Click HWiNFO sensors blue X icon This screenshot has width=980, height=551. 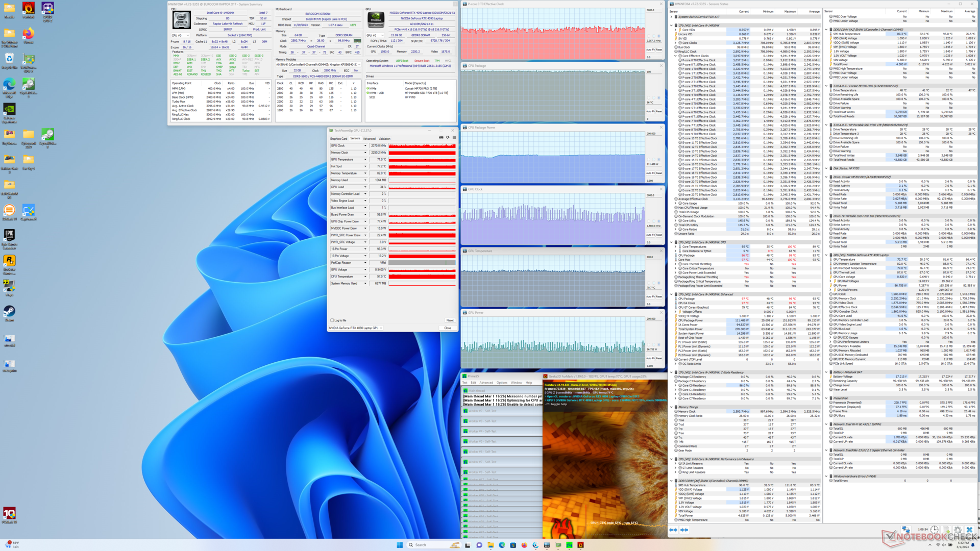coord(969,530)
